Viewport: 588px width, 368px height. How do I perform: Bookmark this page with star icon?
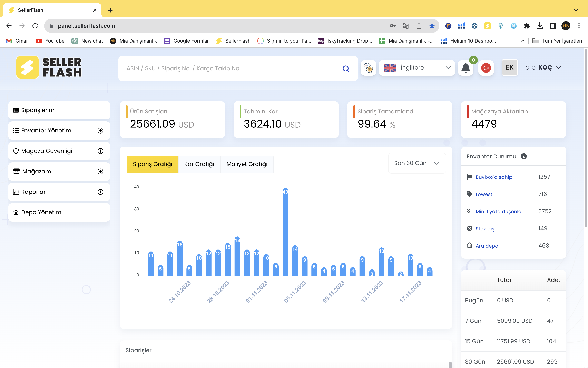click(432, 26)
